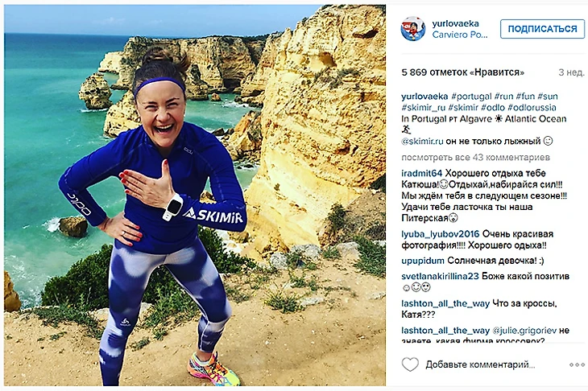Screen dimensions: 588x391
Task: Visit the @skimir.ru mention
Action: 422,142
